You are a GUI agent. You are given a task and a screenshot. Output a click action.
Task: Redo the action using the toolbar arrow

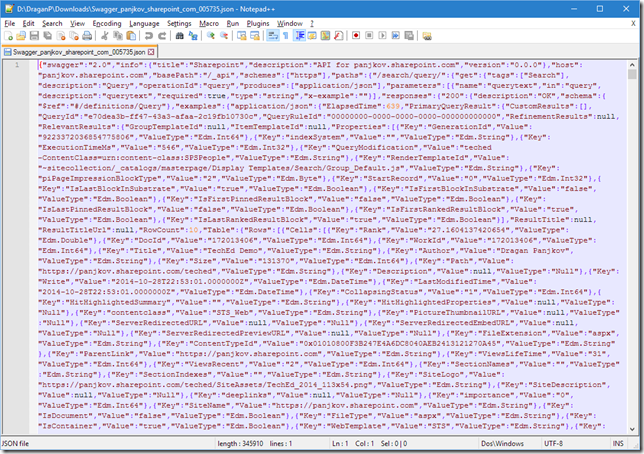pos(162,36)
